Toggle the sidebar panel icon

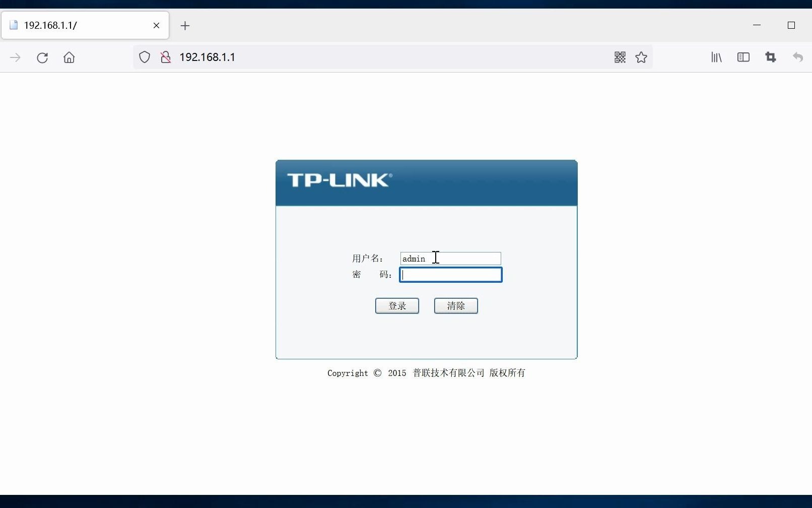pos(743,57)
